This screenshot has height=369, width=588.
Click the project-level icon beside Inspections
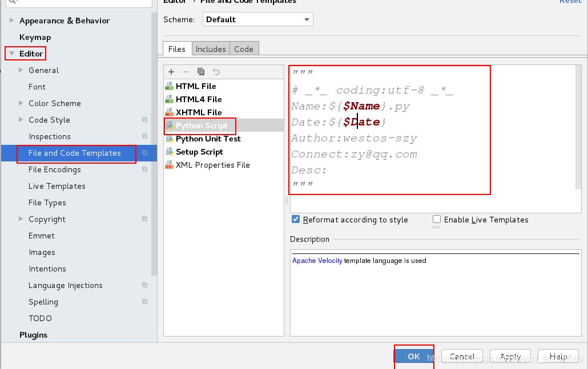tap(145, 136)
